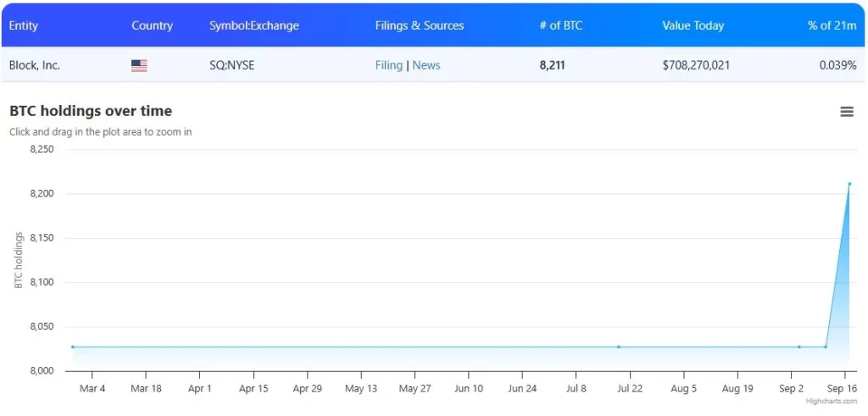
Task: Select the Filings & Sources column header
Action: (420, 25)
